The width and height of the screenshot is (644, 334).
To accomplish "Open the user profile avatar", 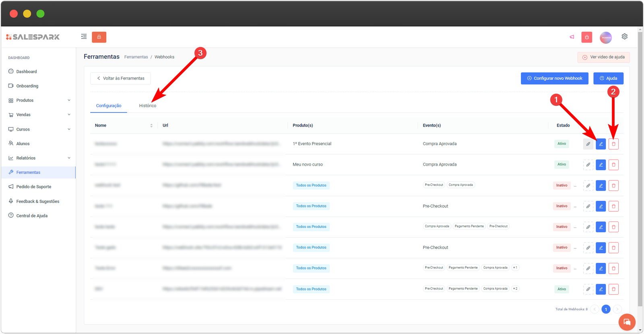I will (605, 37).
